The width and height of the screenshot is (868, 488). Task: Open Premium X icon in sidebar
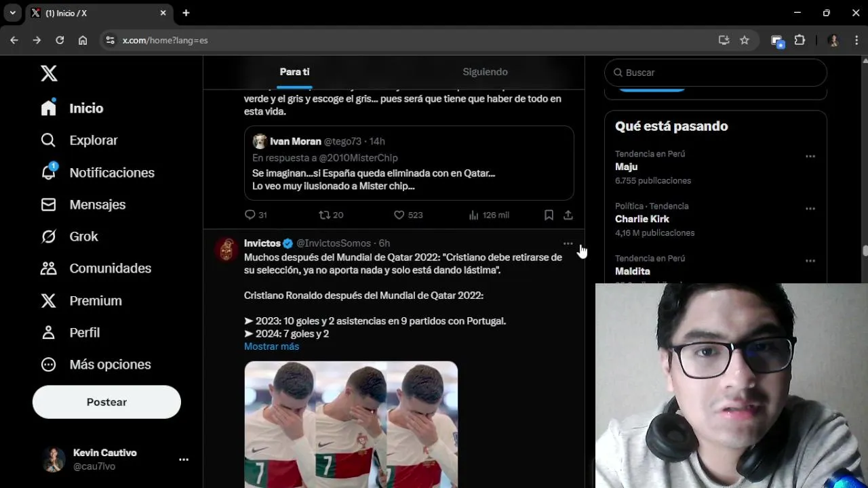pyautogui.click(x=48, y=300)
